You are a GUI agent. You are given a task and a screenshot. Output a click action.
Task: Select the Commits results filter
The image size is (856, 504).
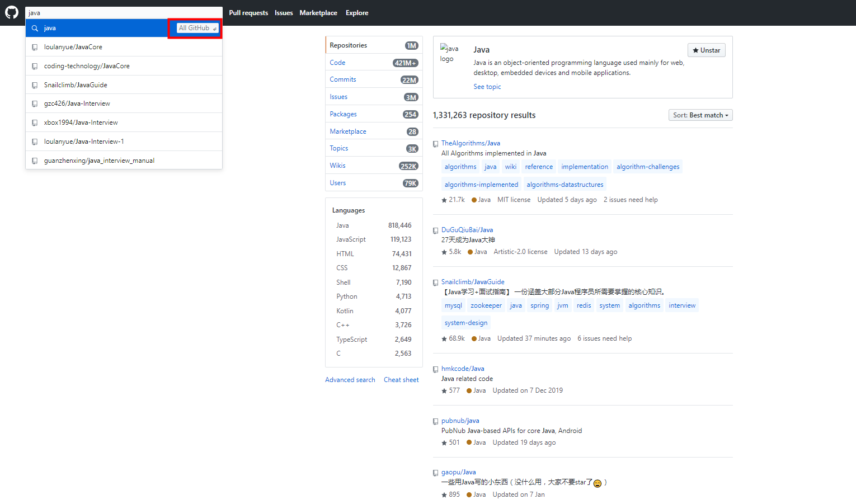coord(374,79)
